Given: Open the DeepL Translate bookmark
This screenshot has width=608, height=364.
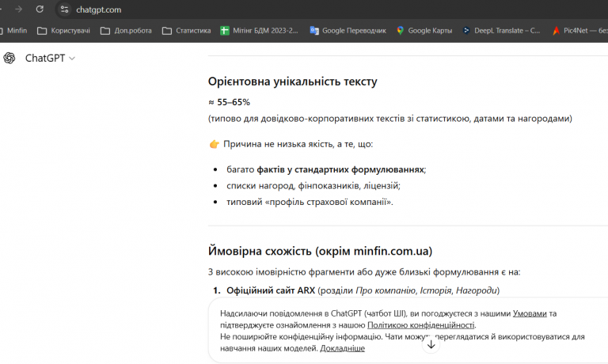Looking at the screenshot, I should pyautogui.click(x=501, y=31).
